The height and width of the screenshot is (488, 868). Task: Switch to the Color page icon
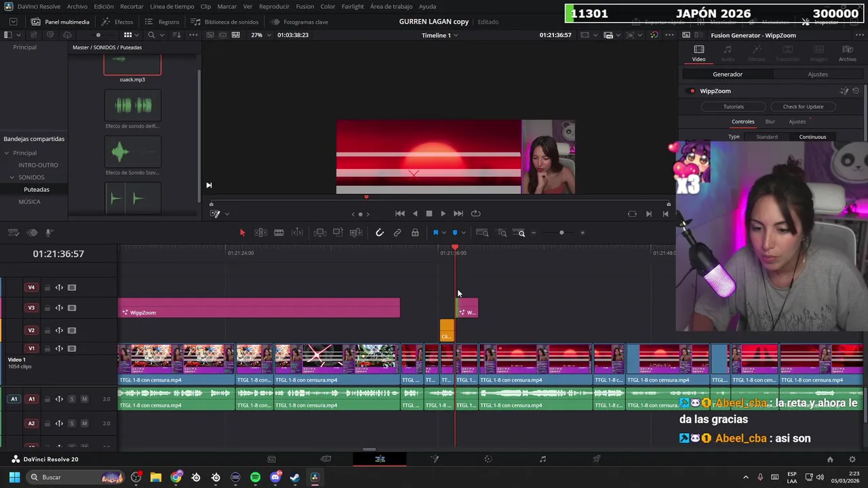488,459
